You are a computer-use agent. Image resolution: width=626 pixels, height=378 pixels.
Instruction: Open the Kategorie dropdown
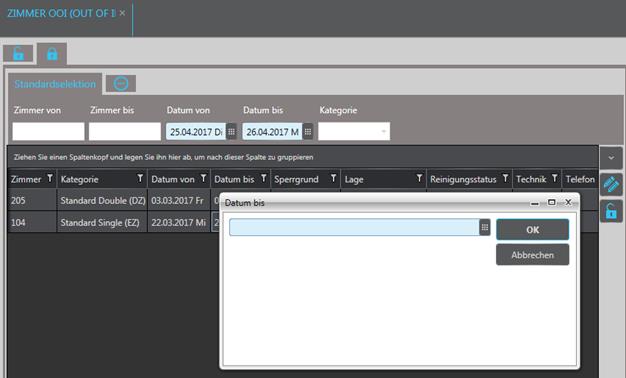(x=354, y=131)
